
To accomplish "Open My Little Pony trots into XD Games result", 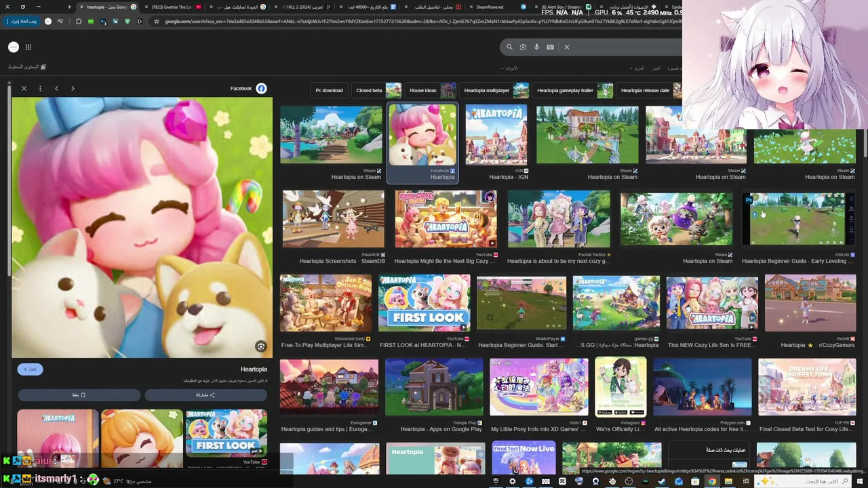I will click(x=539, y=388).
